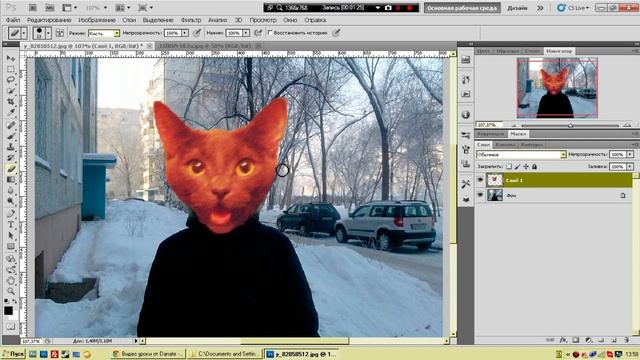640x360 pixels.
Task: Toggle lock all padlock icon in Layers panel
Action: tap(534, 167)
